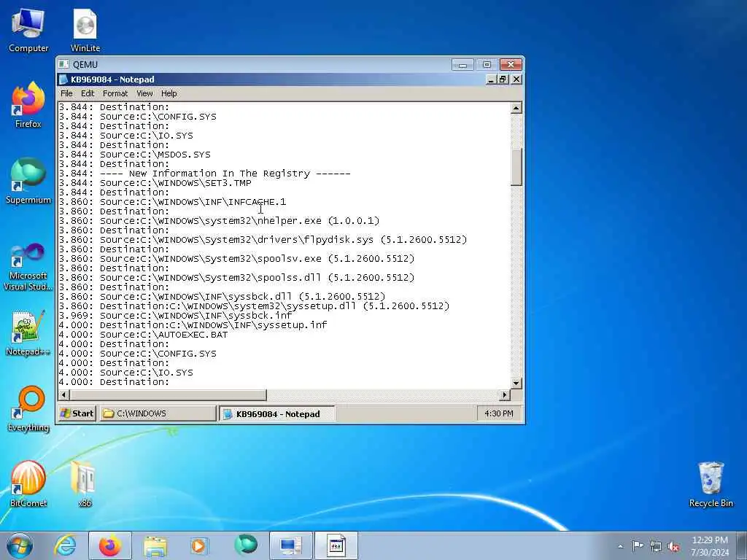The width and height of the screenshot is (747, 560).
Task: Click the syssetup.inf destination line
Action: (193, 325)
